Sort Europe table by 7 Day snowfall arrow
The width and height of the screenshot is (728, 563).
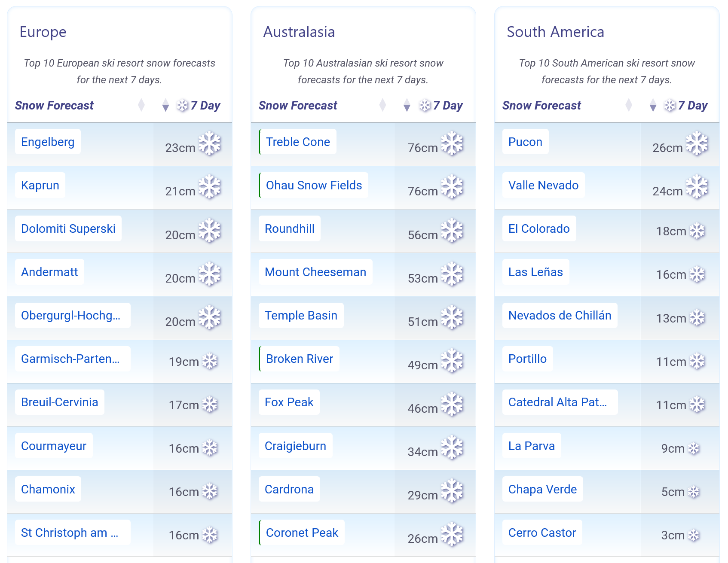tap(165, 105)
